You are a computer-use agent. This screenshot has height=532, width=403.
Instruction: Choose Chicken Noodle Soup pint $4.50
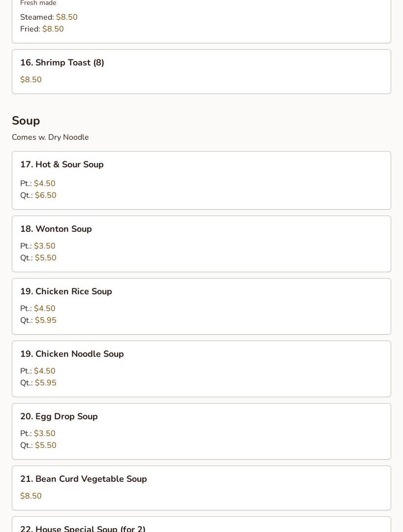click(44, 371)
